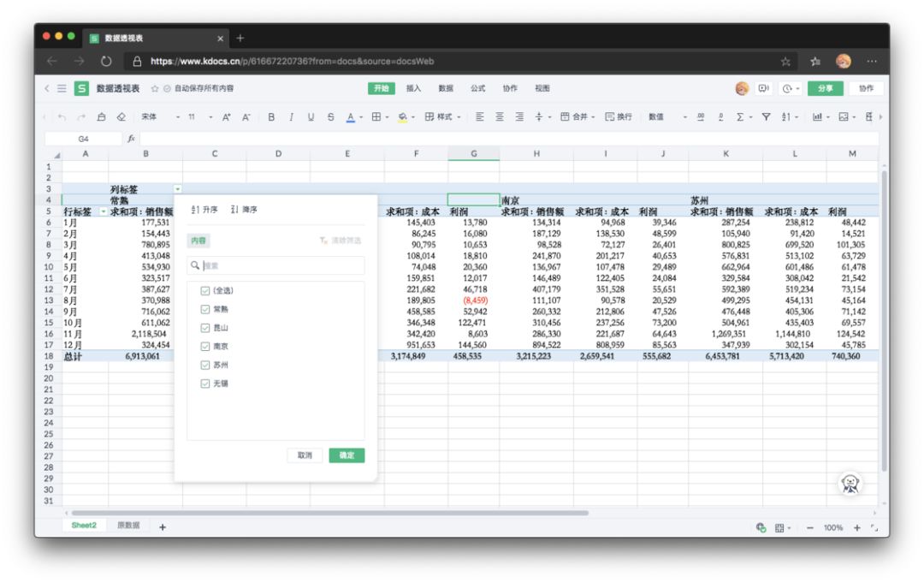Uncheck the 南京 checkbox
The image size is (924, 583).
(x=205, y=347)
